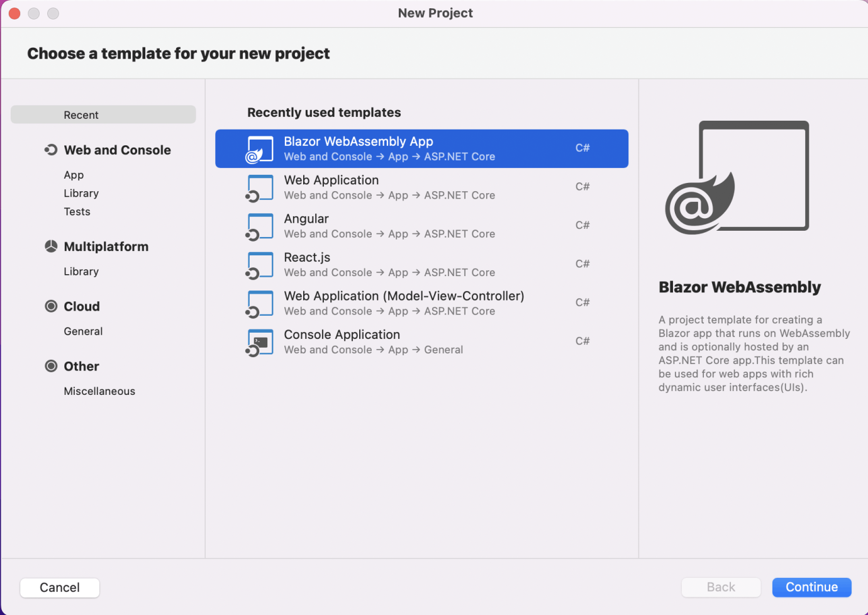
Task: Click the Other category icon
Action: pos(51,366)
